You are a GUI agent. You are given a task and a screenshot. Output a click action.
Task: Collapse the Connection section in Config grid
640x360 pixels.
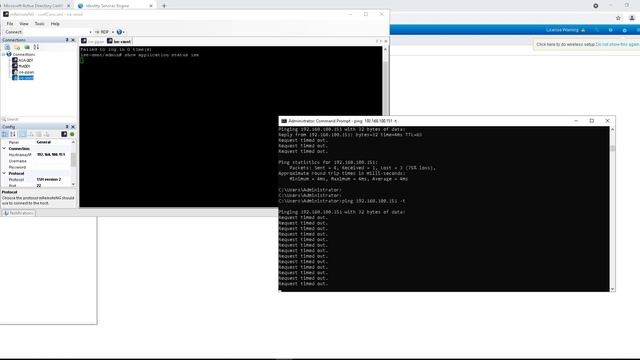point(4,149)
